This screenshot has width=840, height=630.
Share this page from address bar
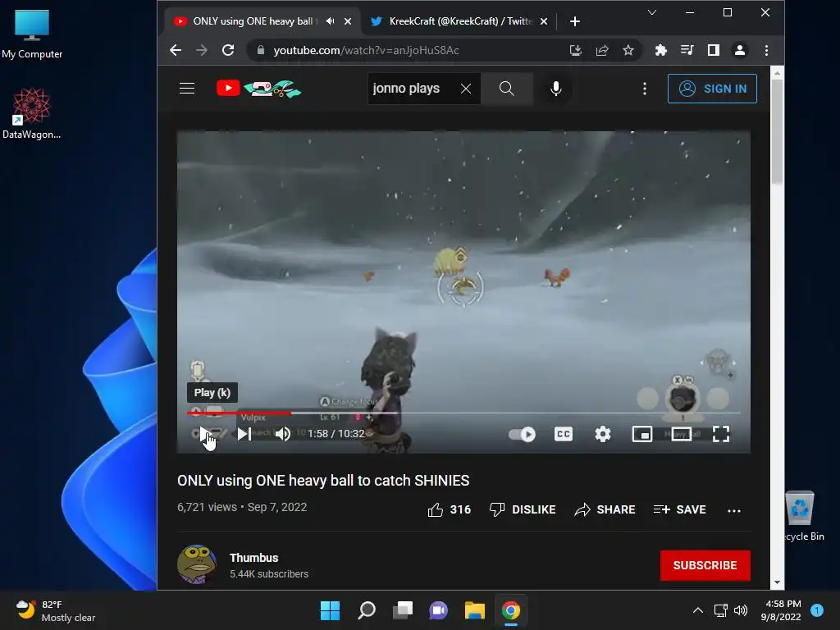click(602, 50)
